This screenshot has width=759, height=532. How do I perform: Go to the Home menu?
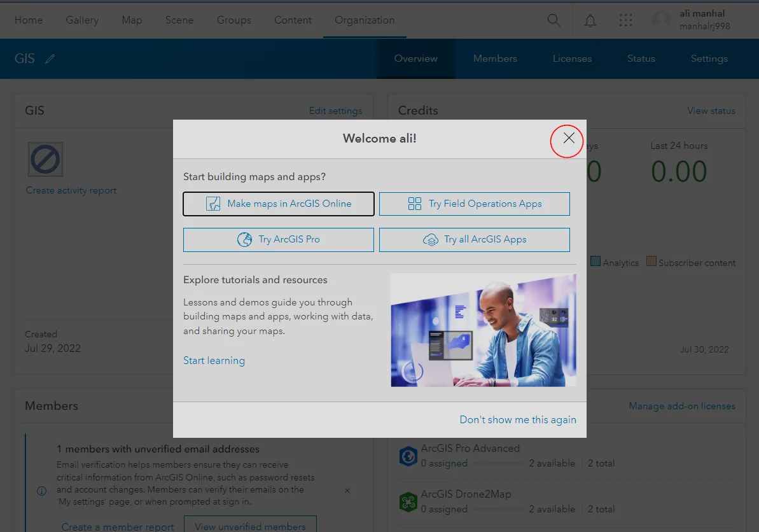(29, 20)
